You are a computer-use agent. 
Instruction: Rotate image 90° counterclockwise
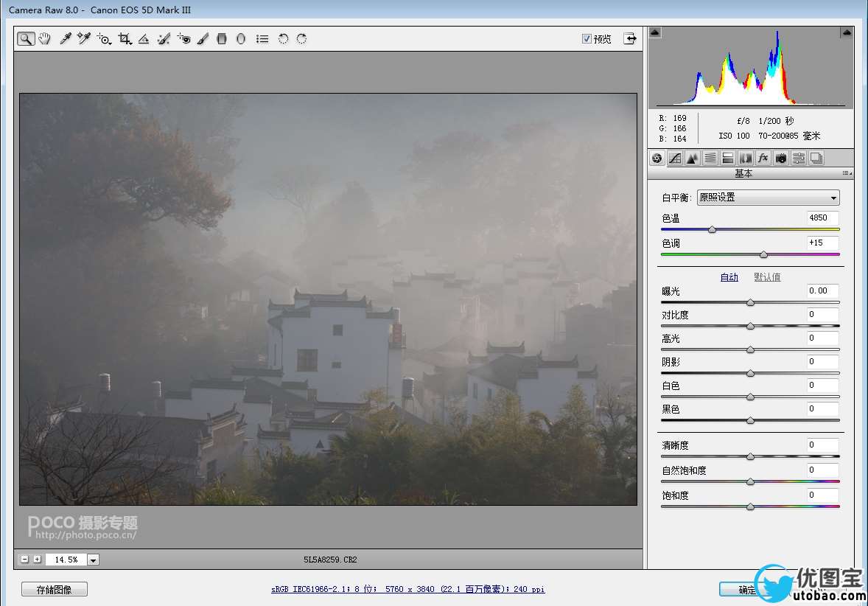283,39
